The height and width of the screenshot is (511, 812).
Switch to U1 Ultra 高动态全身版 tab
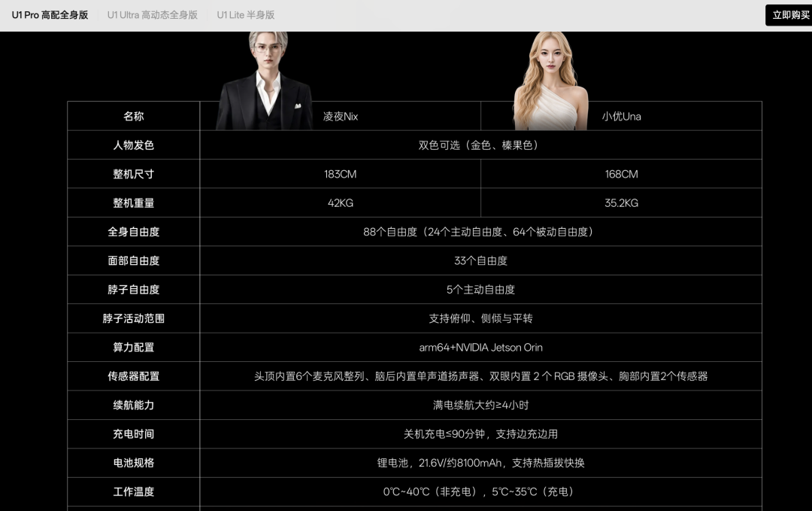[x=152, y=15]
